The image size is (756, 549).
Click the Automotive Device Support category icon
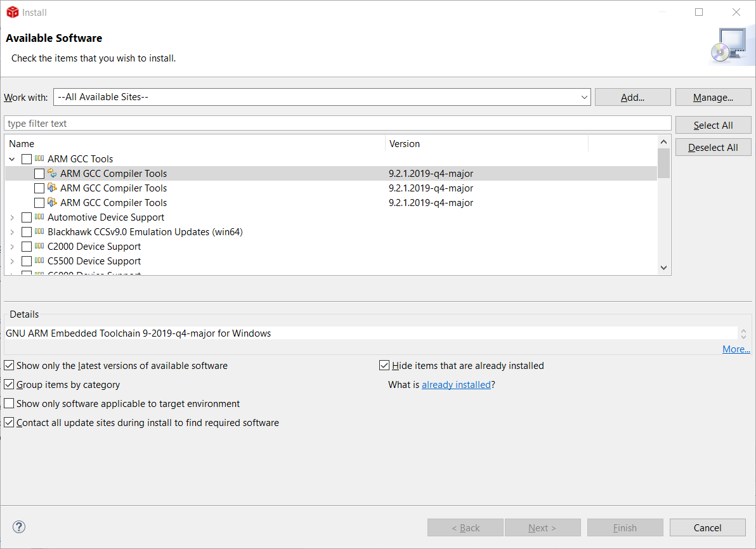click(x=39, y=217)
